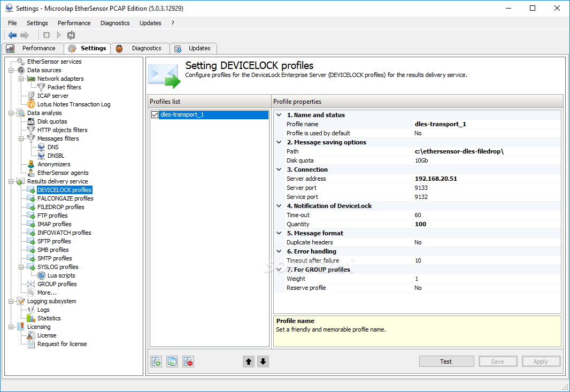Select INFOWATCH profiles in the tree
This screenshot has height=392, width=570.
click(64, 232)
